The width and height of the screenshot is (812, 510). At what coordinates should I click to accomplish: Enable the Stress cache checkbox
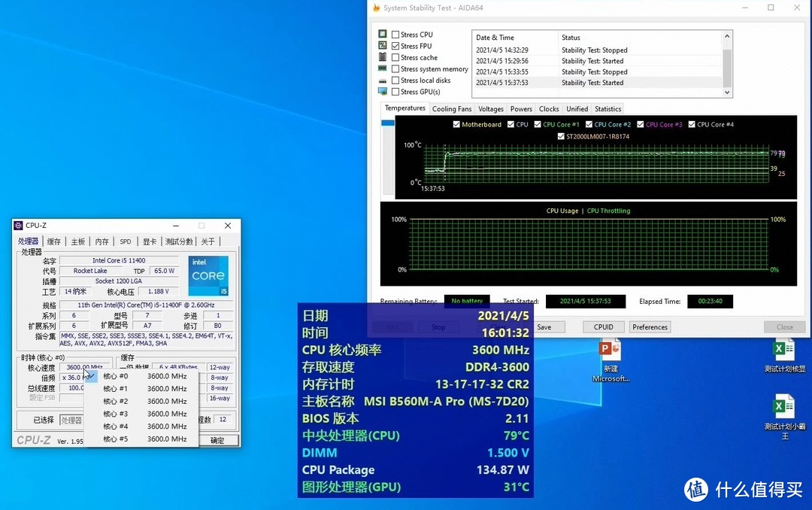pos(395,57)
